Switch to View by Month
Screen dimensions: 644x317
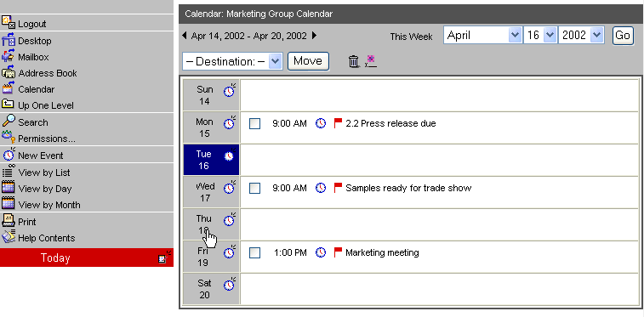point(41,204)
